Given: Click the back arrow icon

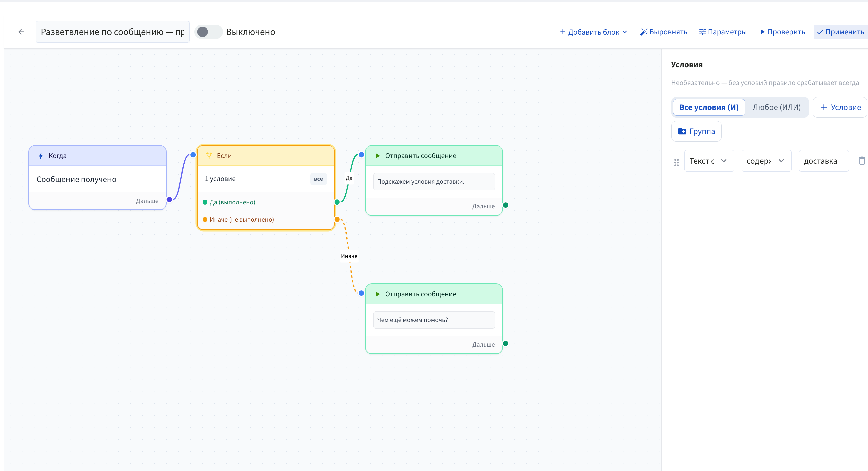Looking at the screenshot, I should (21, 32).
